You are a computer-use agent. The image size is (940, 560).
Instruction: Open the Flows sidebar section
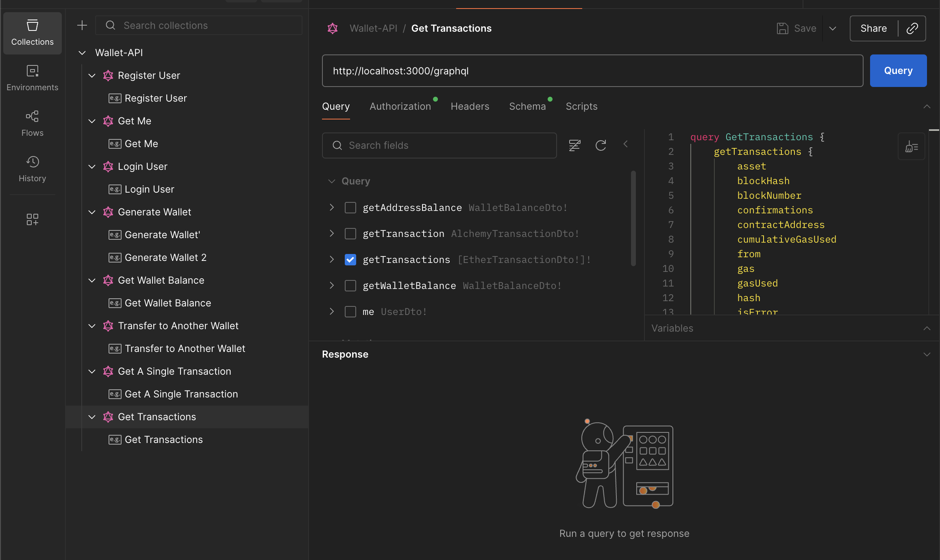(32, 124)
